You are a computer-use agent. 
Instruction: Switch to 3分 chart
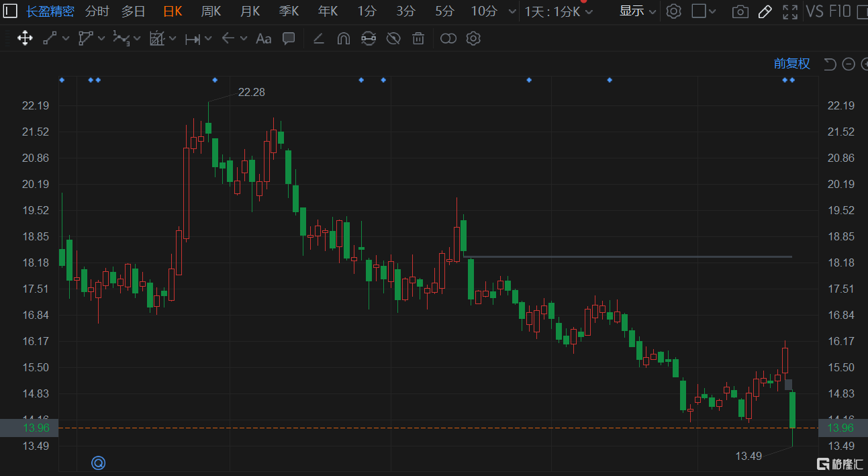(406, 11)
